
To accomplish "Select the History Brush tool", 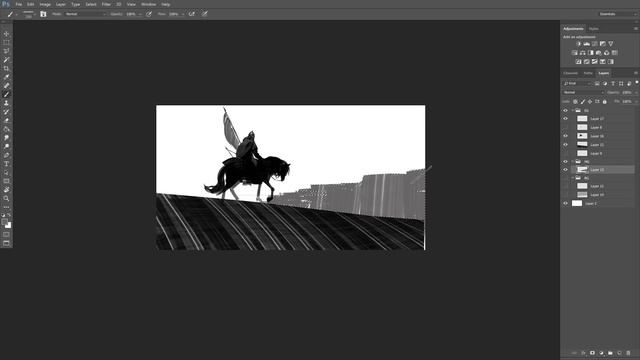I will pos(6,111).
